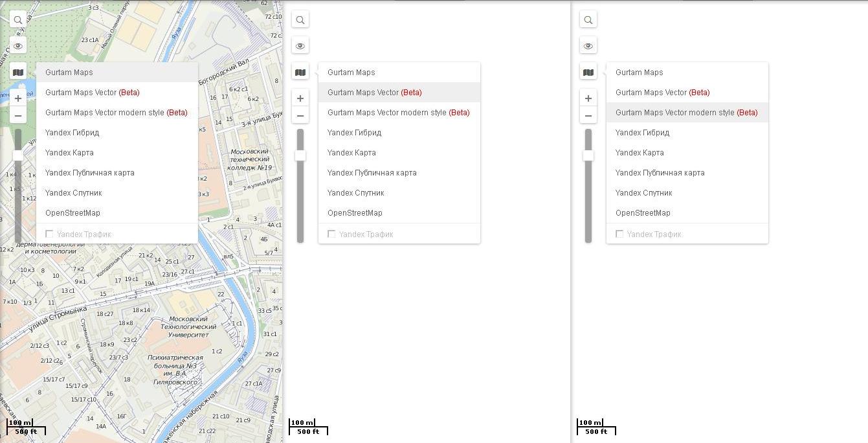Enable the Yandex Трафик checkbox in the middle panel
This screenshot has width=868, height=443.
[x=331, y=234]
